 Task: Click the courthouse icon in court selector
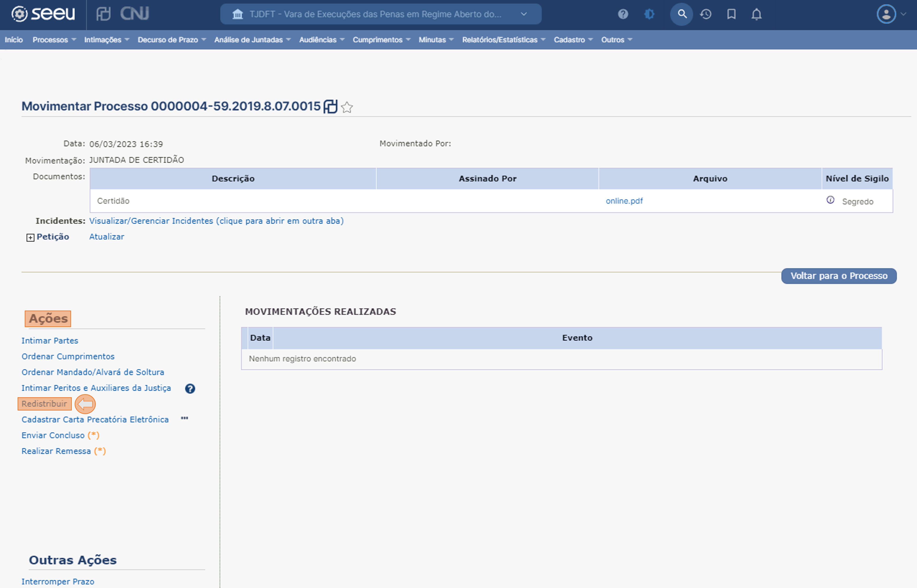tap(237, 14)
